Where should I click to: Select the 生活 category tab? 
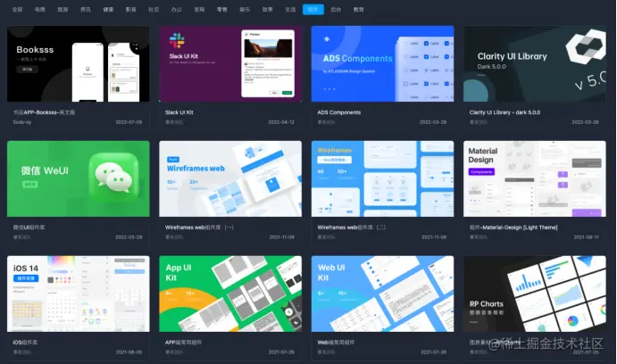[290, 10]
